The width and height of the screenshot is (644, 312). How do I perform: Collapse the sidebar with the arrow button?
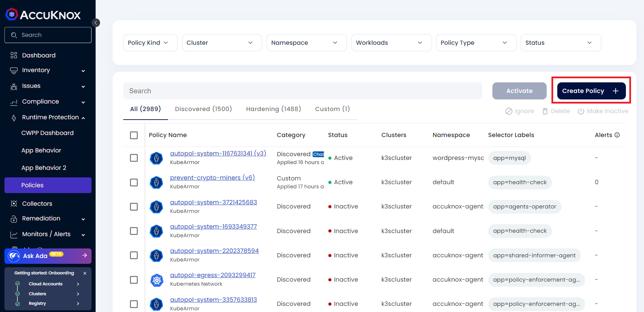(x=96, y=23)
